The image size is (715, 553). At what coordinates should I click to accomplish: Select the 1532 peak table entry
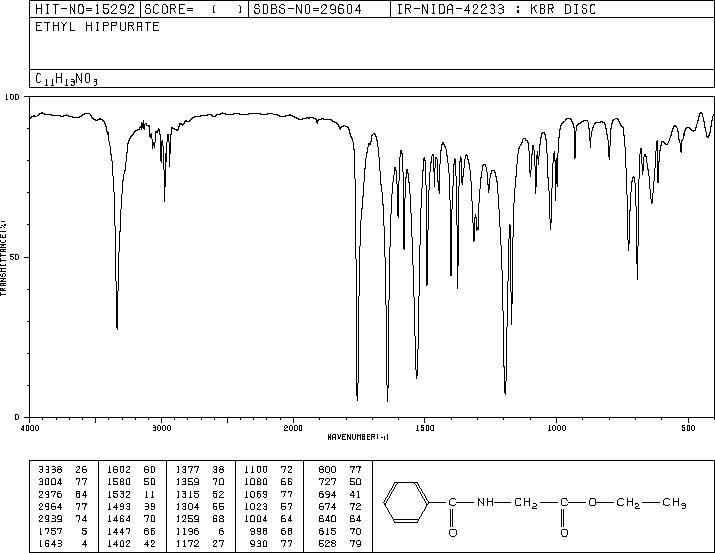click(x=131, y=494)
